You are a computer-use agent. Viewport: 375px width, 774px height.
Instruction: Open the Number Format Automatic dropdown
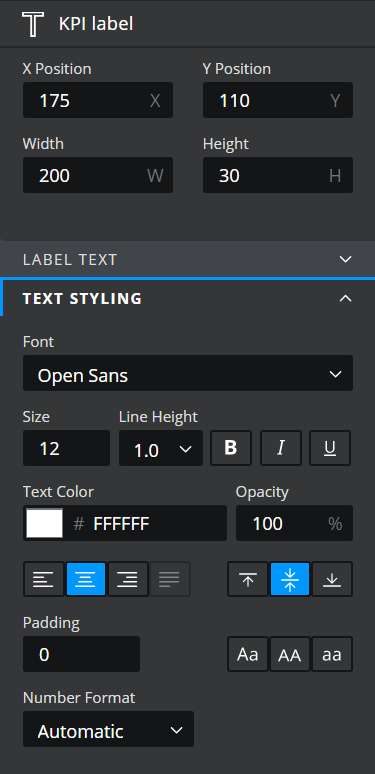click(x=108, y=729)
